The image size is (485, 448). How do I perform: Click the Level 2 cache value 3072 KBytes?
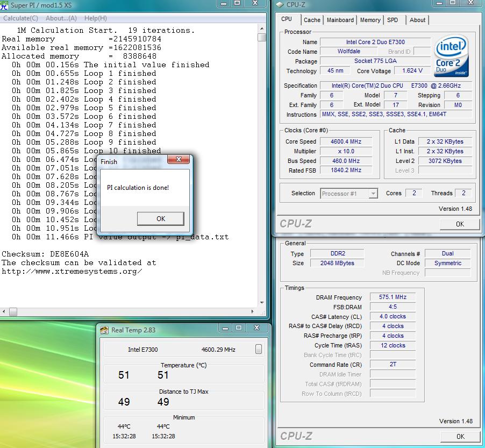tap(445, 161)
